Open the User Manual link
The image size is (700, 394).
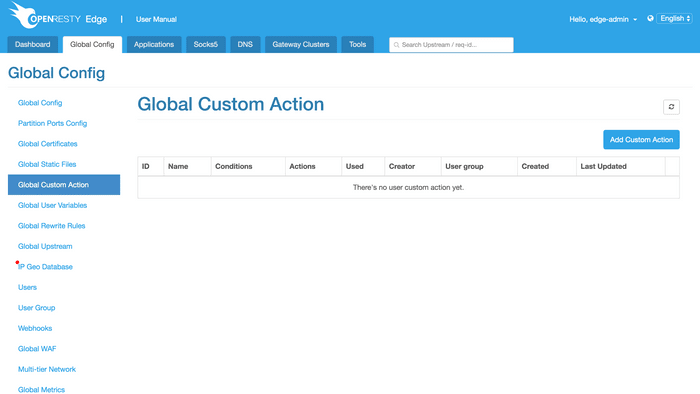tap(156, 19)
